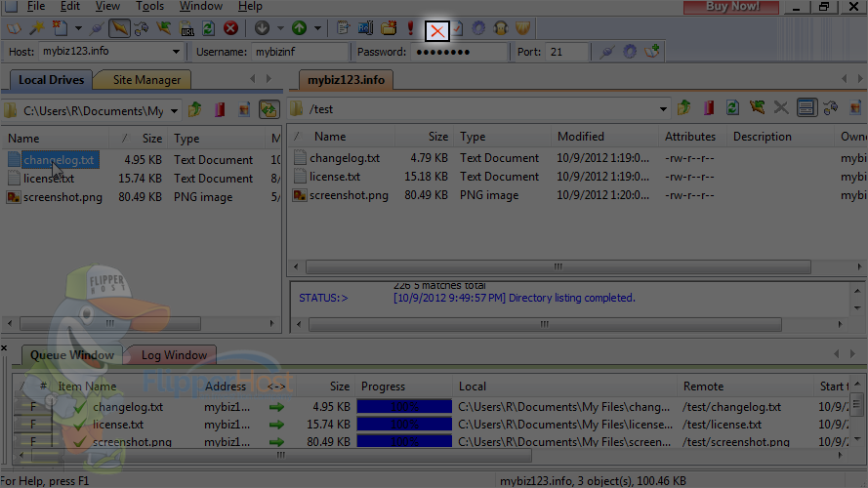Click the gear icon in Quick Connect bar
This screenshot has height=488, width=868.
[x=630, y=52]
